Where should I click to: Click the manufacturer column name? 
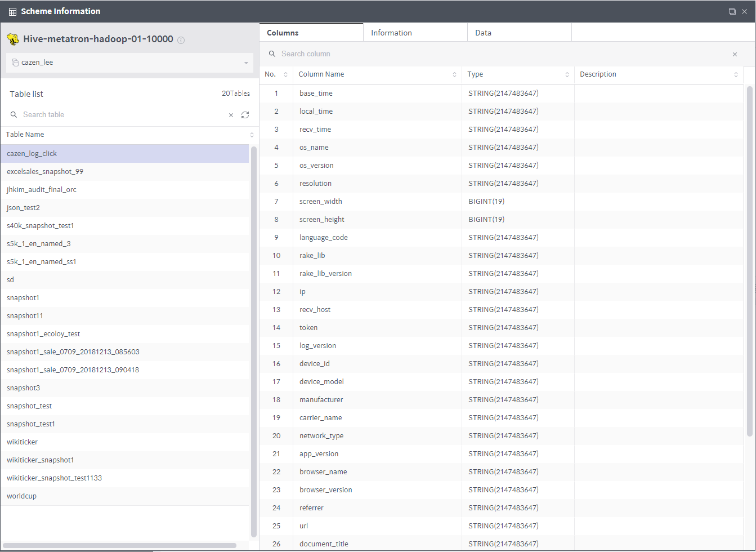tap(321, 400)
